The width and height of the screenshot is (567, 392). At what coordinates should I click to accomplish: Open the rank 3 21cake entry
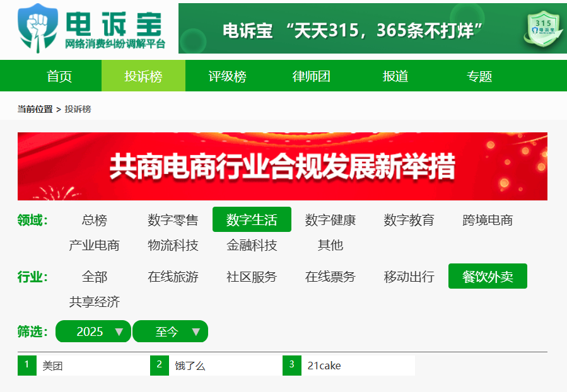pyautogui.click(x=349, y=366)
